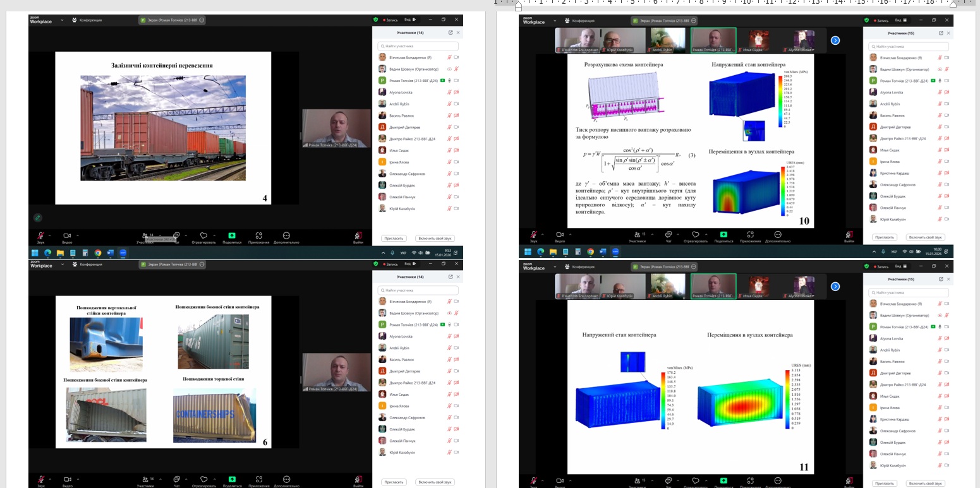
Task: Click Найти участника search field, slide 11 screenshot
Action: tap(909, 292)
